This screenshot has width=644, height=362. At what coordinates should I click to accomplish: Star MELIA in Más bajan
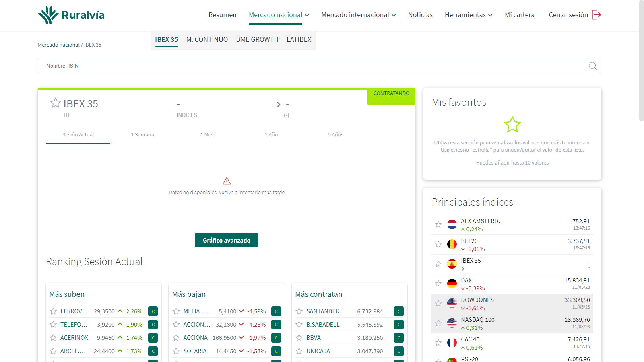(176, 311)
